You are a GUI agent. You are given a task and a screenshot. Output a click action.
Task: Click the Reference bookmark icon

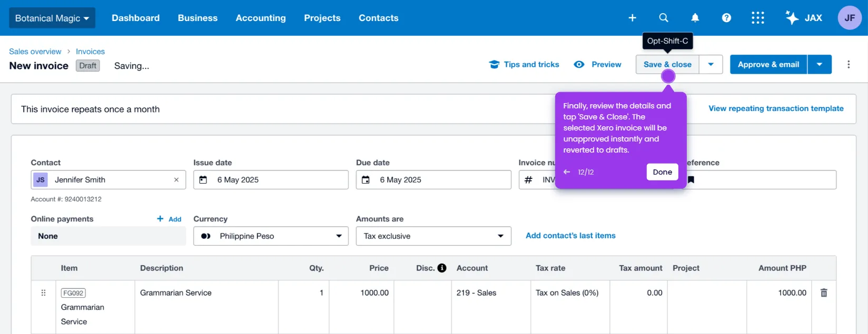691,180
